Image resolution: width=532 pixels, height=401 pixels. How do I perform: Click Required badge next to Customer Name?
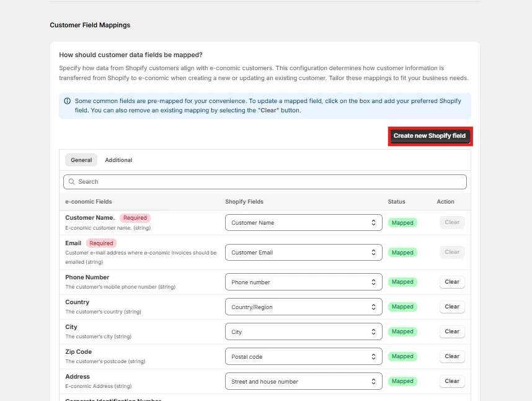[x=135, y=218]
